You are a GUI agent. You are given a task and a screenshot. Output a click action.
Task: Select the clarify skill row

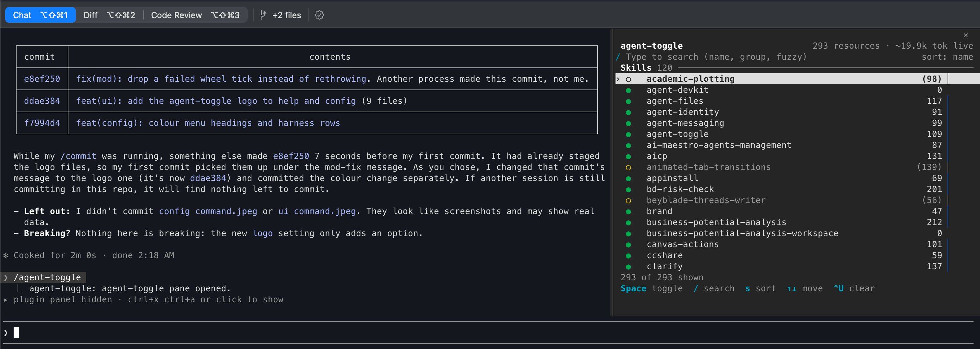point(782,266)
